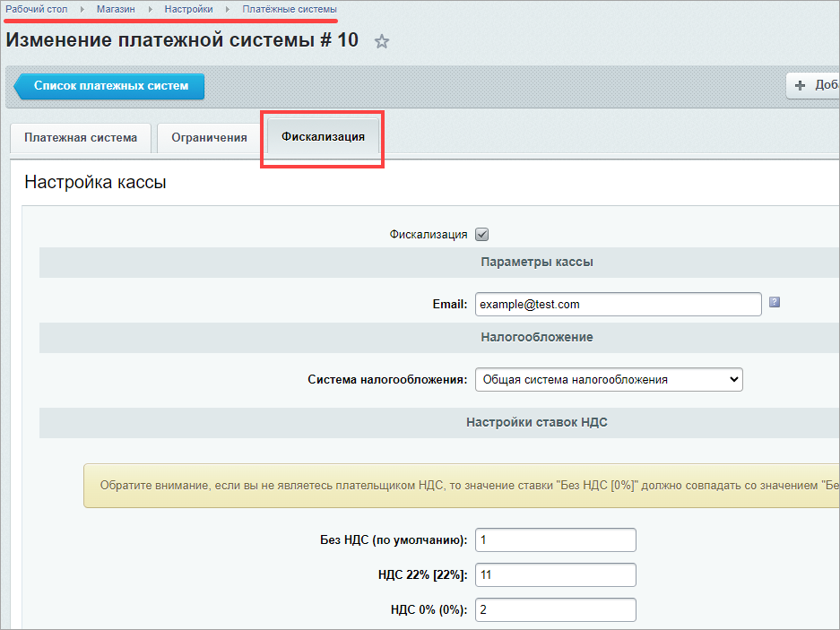This screenshot has height=630, width=840.
Task: Open Рабочий стол breadcrumb link
Action: (37, 9)
